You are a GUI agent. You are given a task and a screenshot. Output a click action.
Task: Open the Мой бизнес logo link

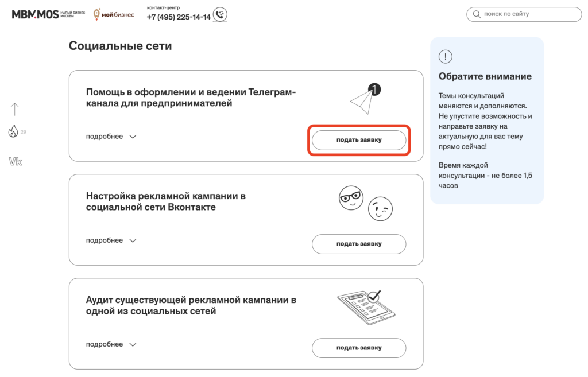(x=114, y=14)
